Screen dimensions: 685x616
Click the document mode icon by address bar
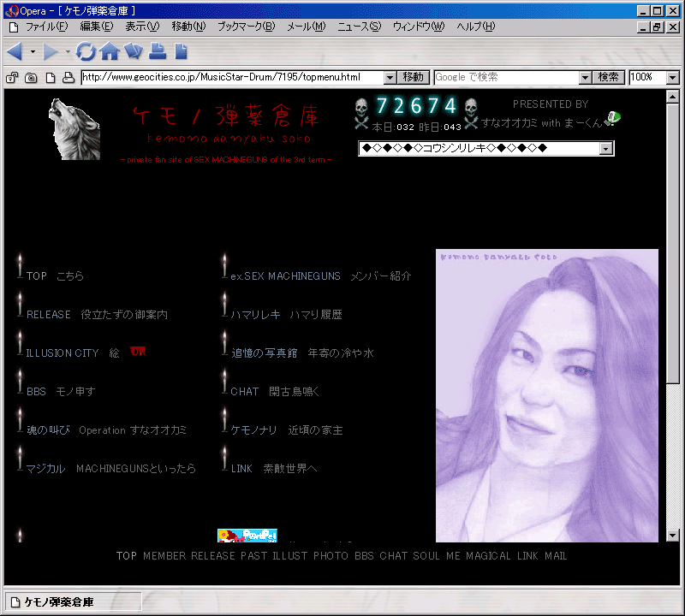tap(51, 78)
